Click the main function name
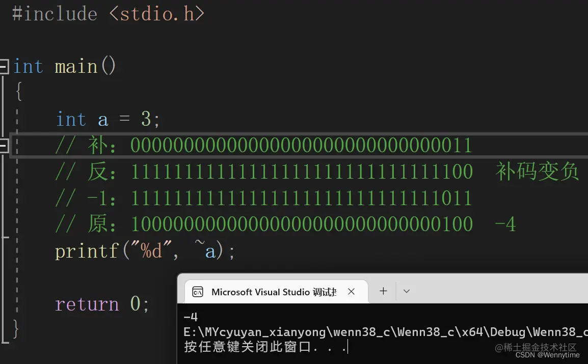 [x=76, y=67]
